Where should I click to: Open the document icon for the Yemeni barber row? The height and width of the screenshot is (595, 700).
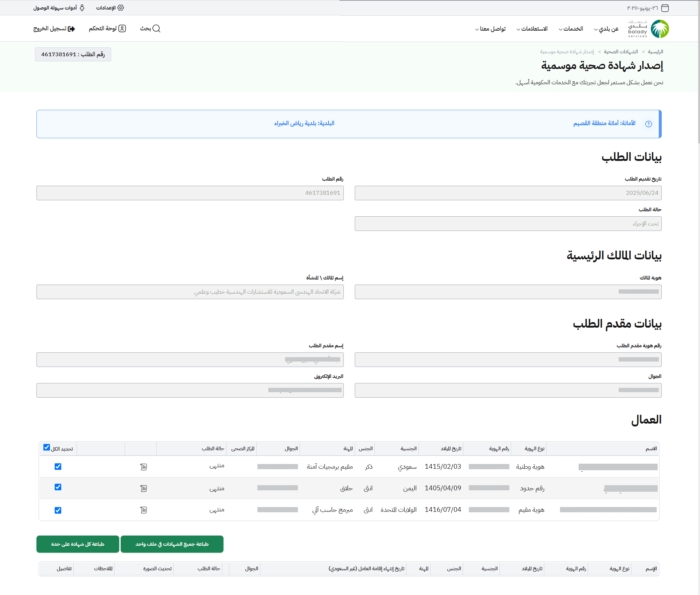tap(144, 488)
